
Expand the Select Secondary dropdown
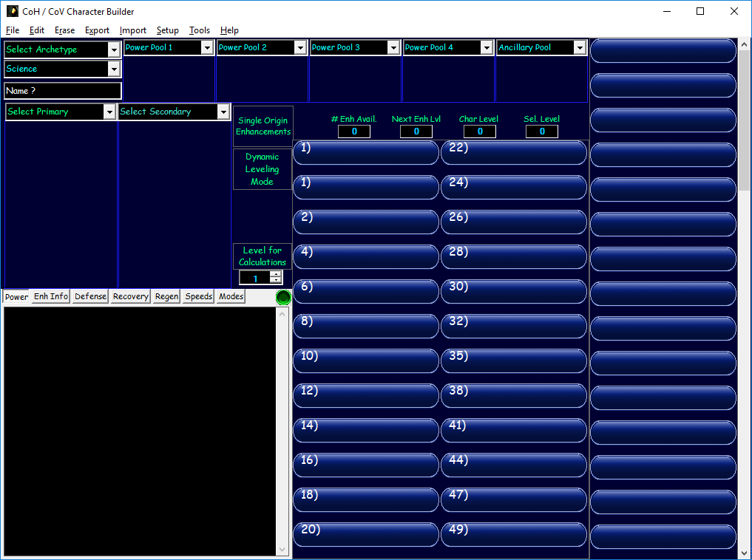tap(223, 112)
